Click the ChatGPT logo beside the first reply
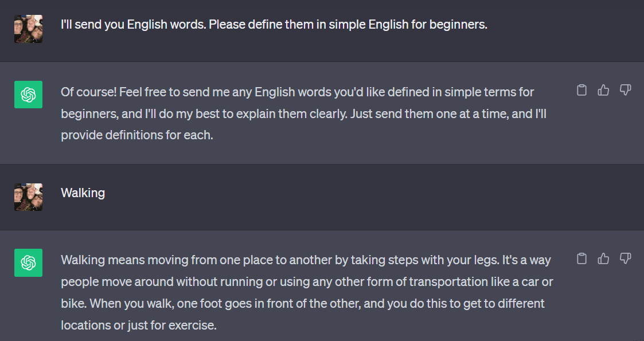Screen dimensions: 644x341 (28, 94)
